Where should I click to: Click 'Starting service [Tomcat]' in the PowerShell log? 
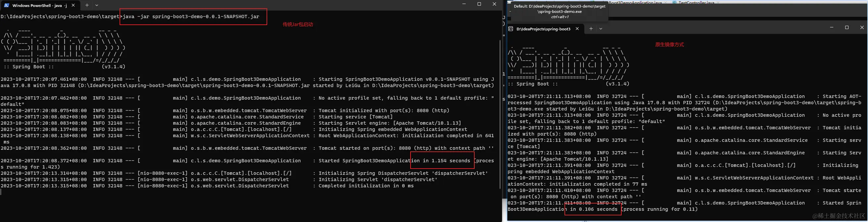tap(355, 117)
